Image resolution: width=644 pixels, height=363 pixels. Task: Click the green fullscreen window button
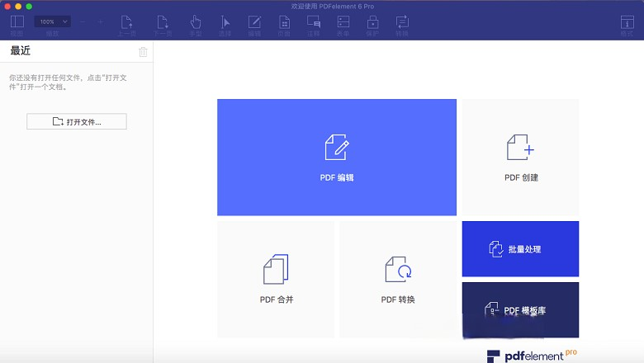[29, 6]
